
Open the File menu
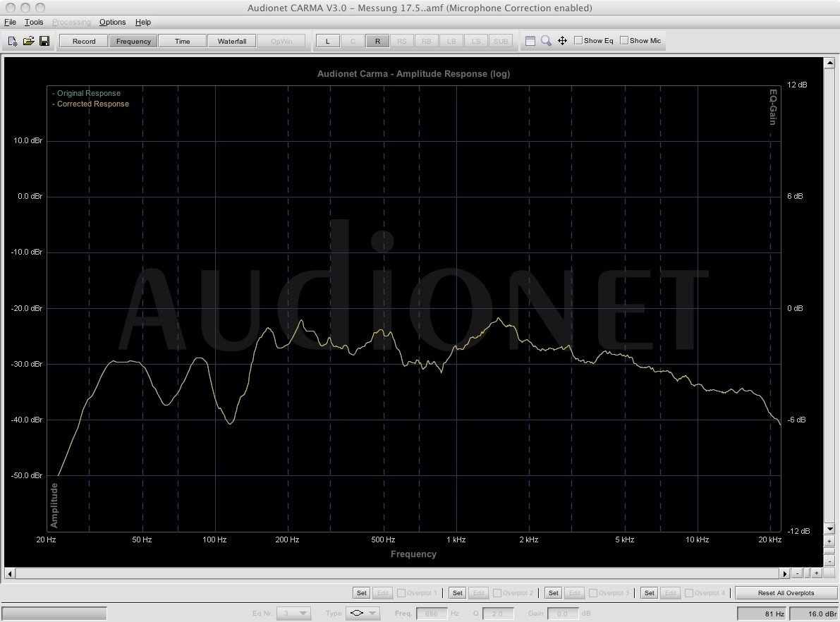pyautogui.click(x=10, y=22)
